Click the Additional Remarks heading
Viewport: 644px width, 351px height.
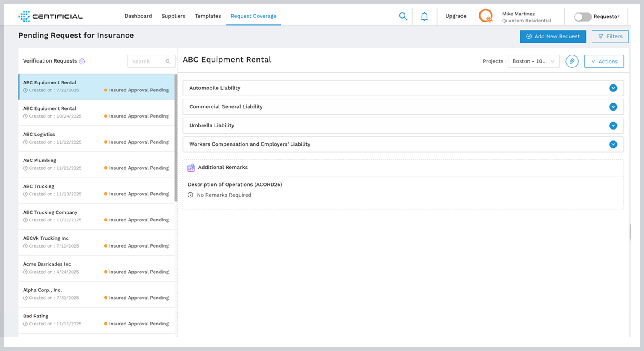point(223,167)
